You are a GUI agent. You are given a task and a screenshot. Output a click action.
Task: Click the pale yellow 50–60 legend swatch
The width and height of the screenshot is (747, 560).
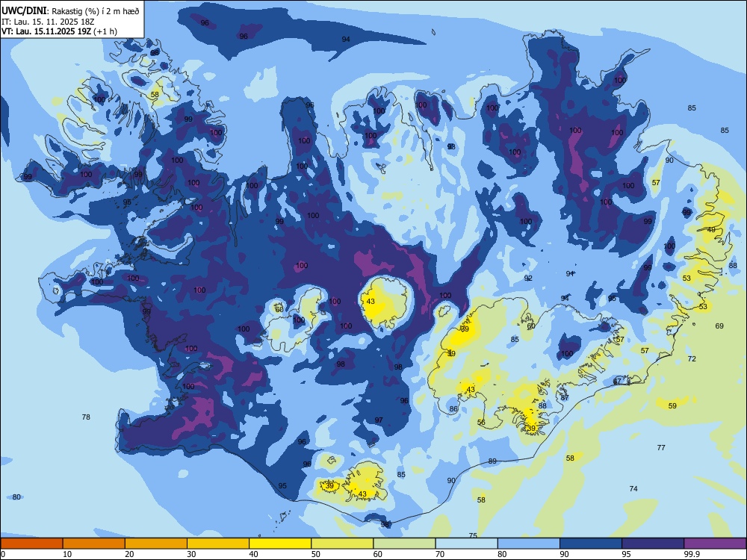point(342,544)
